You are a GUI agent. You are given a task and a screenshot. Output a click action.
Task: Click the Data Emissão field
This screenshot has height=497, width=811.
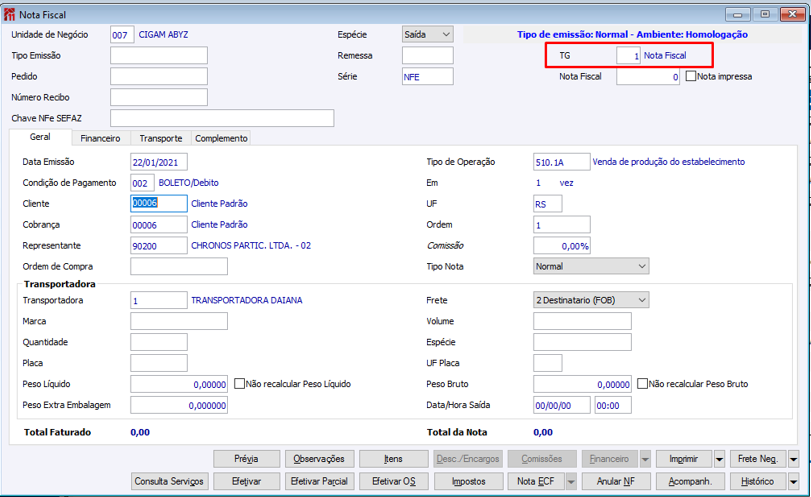click(x=159, y=162)
